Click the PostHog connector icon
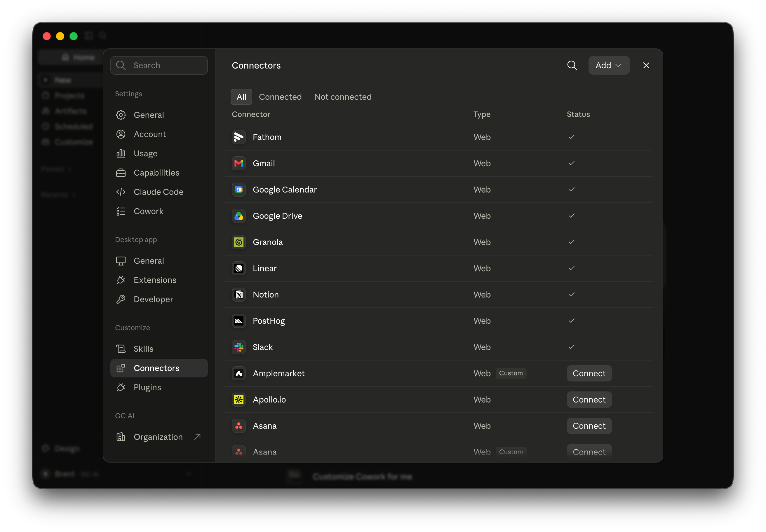Screen dimensions: 766x532 click(x=238, y=321)
